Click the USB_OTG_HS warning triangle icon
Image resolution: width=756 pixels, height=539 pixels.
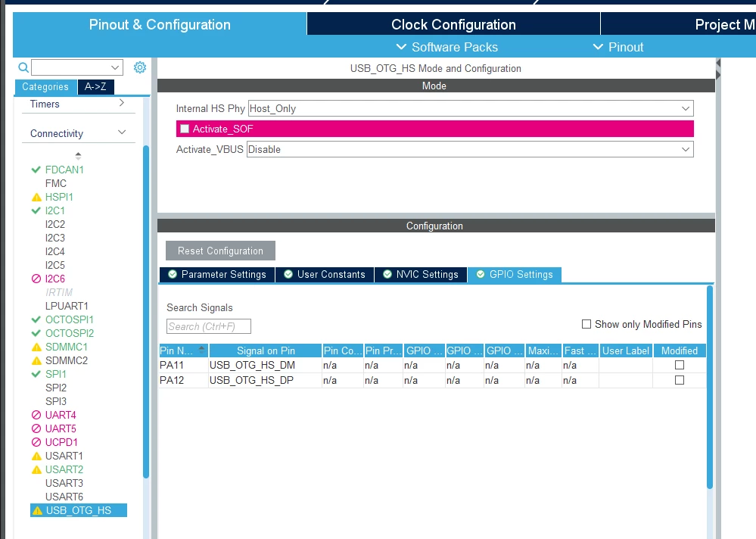37,510
